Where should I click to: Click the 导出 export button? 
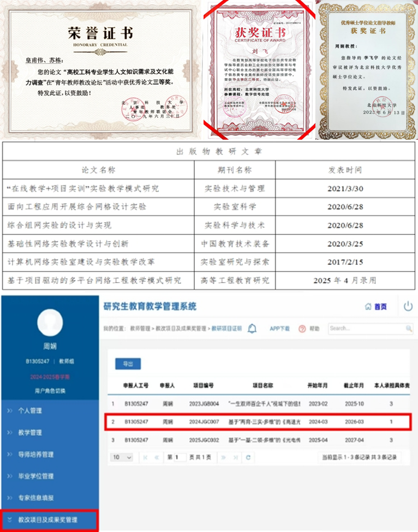coord(128,364)
